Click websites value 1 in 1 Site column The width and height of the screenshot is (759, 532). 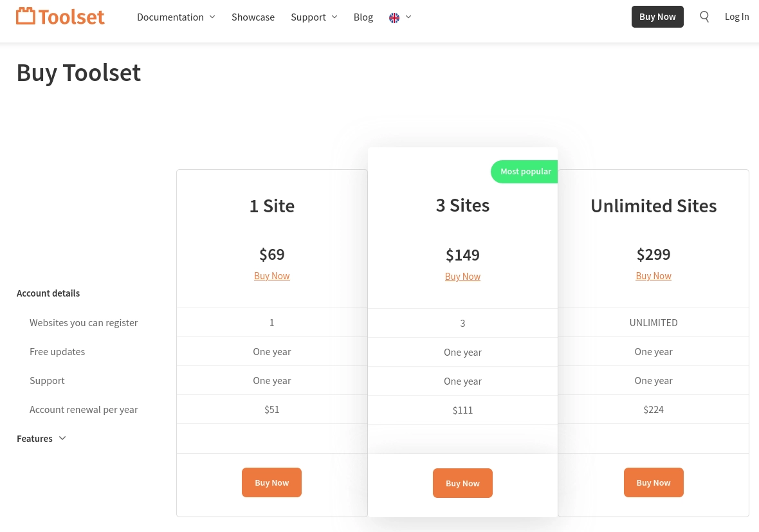(272, 322)
